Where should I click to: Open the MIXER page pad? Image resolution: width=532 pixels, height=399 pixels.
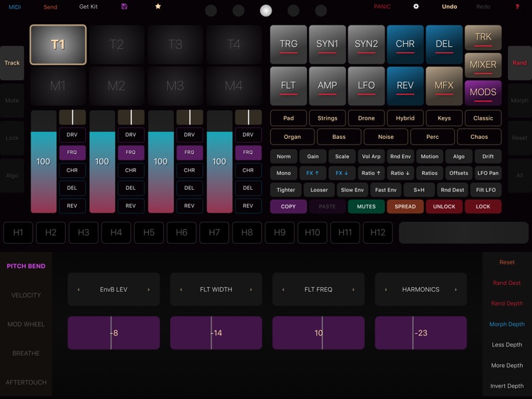click(483, 65)
